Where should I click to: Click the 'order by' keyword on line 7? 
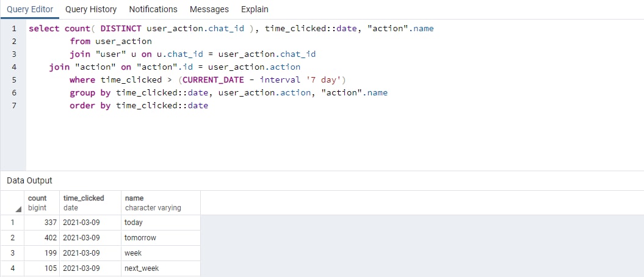coord(90,105)
